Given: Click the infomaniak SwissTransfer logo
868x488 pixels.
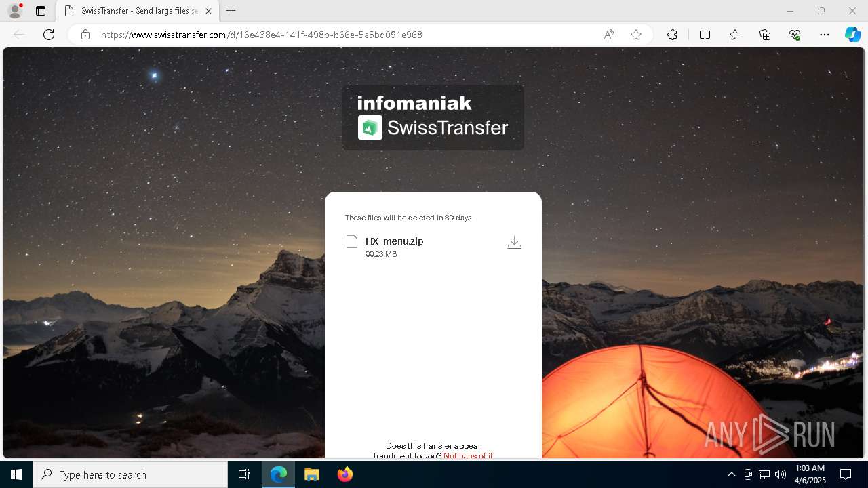Looking at the screenshot, I should tap(433, 117).
